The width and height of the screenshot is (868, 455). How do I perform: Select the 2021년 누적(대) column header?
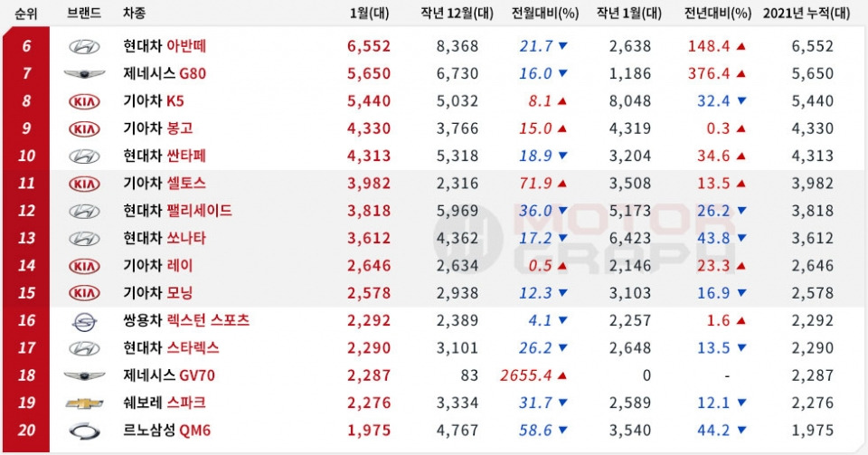(806, 14)
